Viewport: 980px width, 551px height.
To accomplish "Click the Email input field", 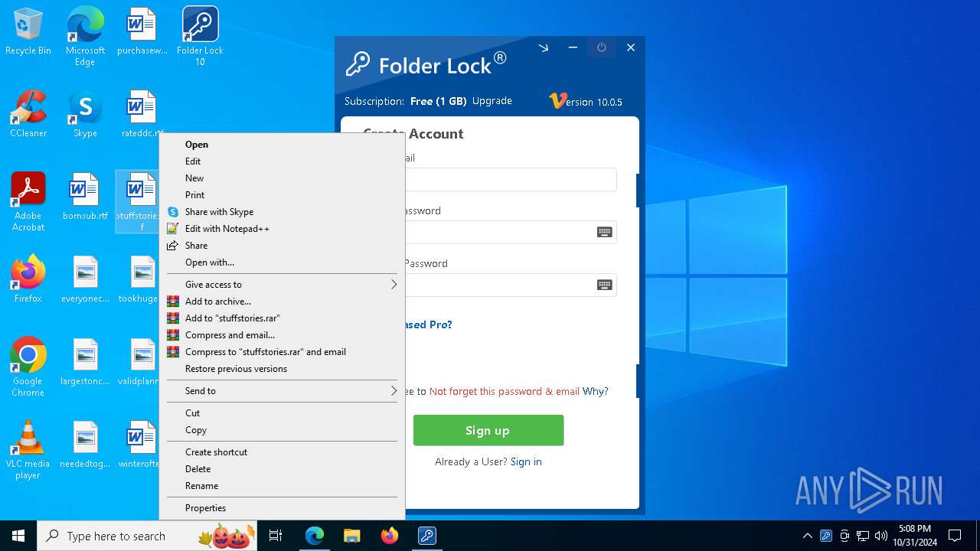I will coord(511,179).
